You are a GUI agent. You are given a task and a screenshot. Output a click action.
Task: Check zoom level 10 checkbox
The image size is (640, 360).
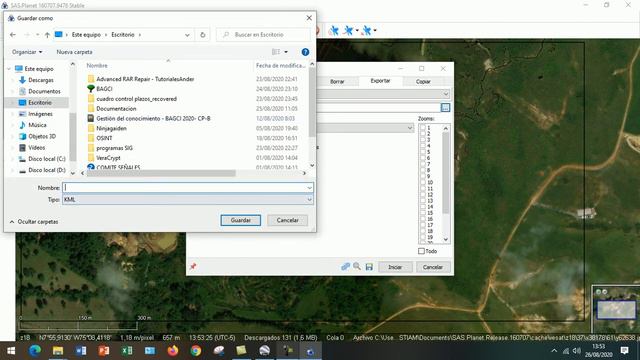[x=423, y=182]
